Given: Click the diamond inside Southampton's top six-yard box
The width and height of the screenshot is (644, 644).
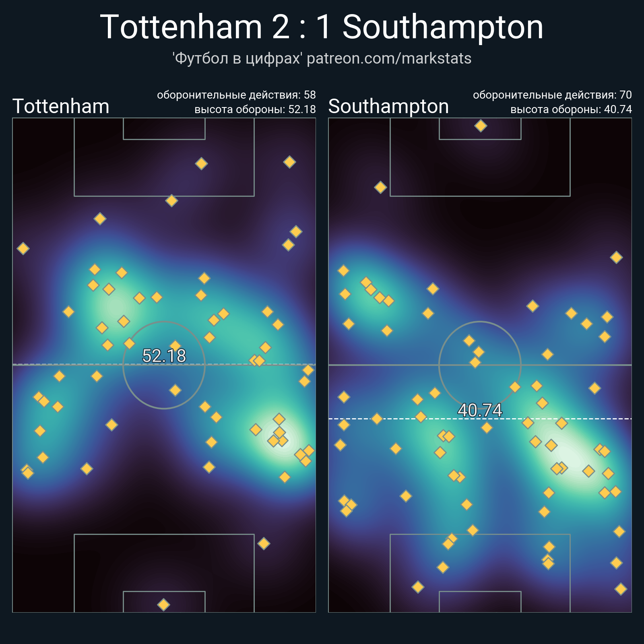Looking at the screenshot, I should 481,126.
